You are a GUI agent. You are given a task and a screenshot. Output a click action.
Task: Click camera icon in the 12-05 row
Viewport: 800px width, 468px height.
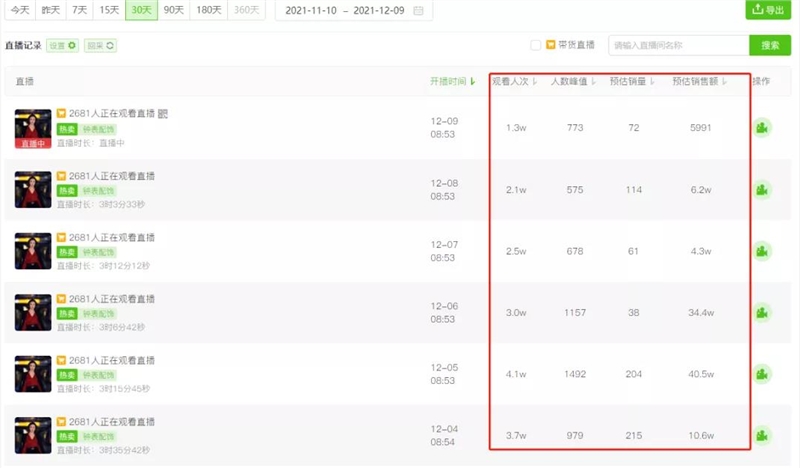[762, 373]
